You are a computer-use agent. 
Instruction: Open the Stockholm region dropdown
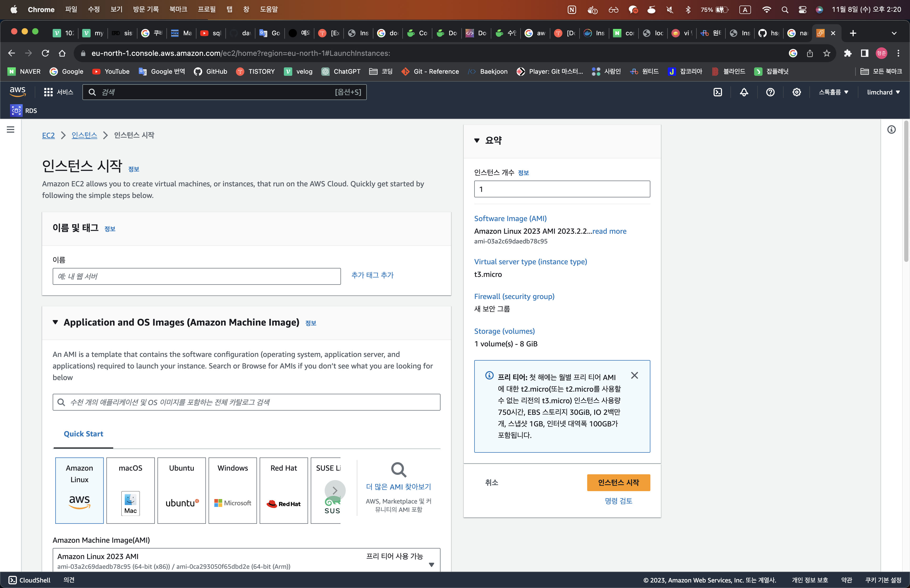(833, 92)
